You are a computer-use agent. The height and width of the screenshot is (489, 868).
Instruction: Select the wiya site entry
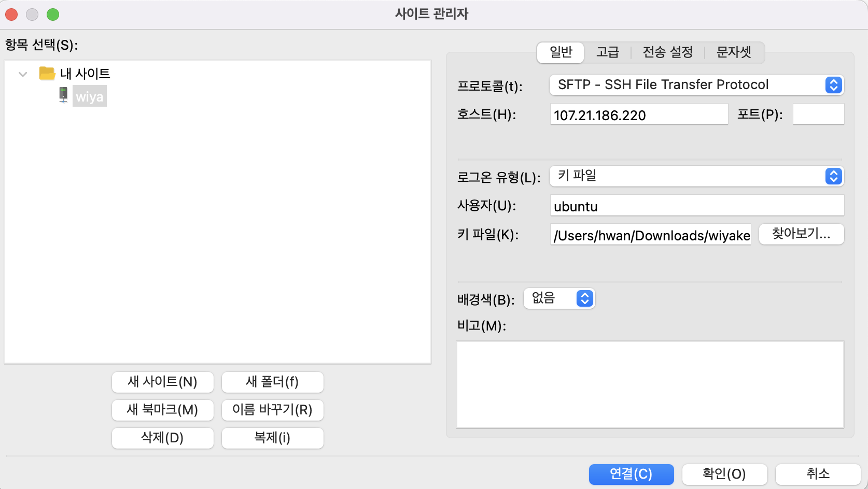(90, 96)
